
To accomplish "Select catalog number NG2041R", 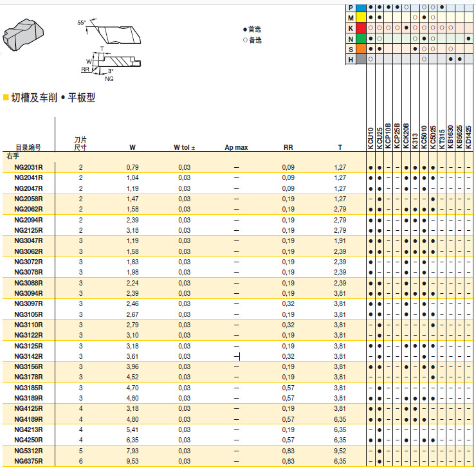I will 28,178.
